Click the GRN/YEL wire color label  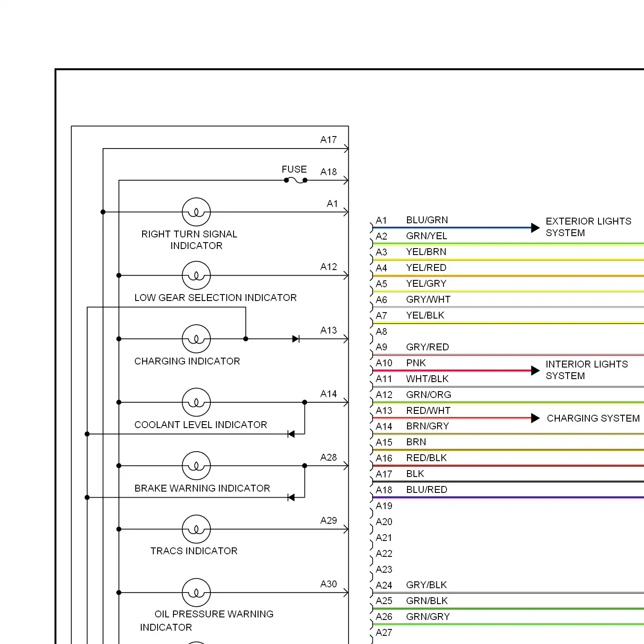point(427,236)
